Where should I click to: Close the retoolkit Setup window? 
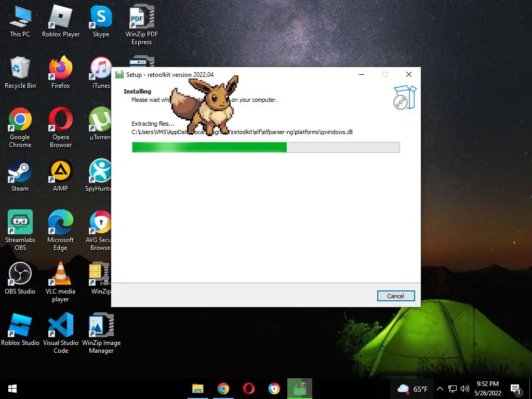(409, 74)
